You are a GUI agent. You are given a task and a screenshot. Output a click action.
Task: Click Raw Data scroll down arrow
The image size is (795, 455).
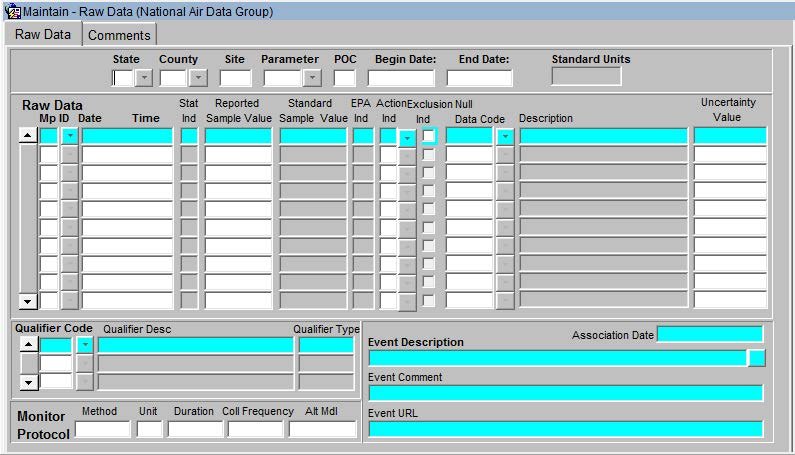click(x=28, y=301)
